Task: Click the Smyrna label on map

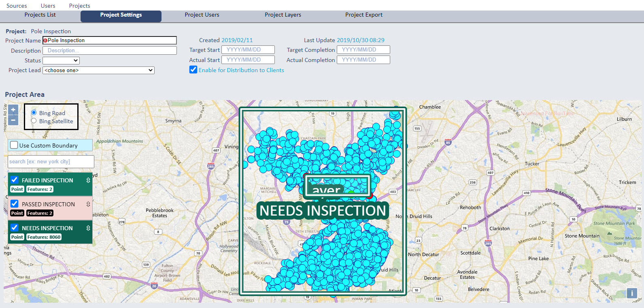Action: [x=173, y=121]
